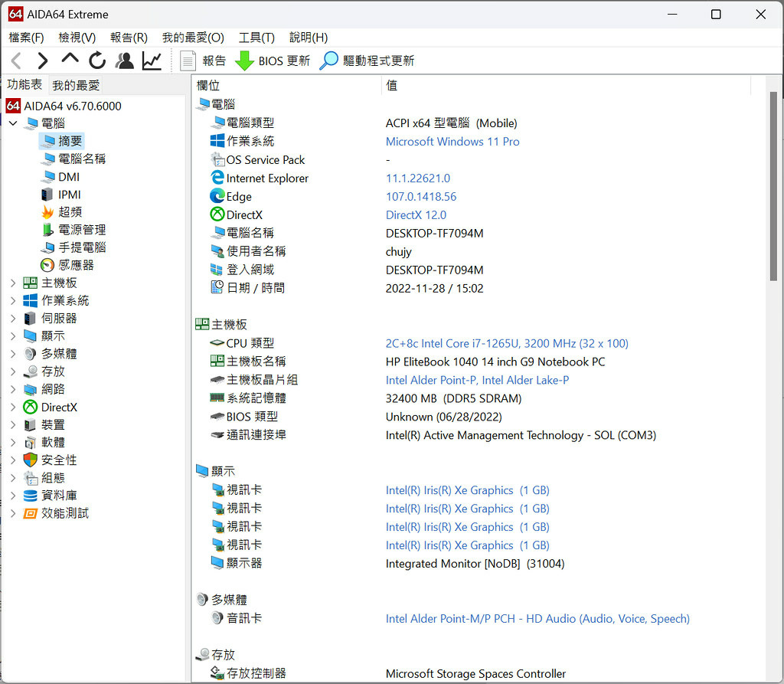Expand the 作業系統 tree node

point(14,301)
